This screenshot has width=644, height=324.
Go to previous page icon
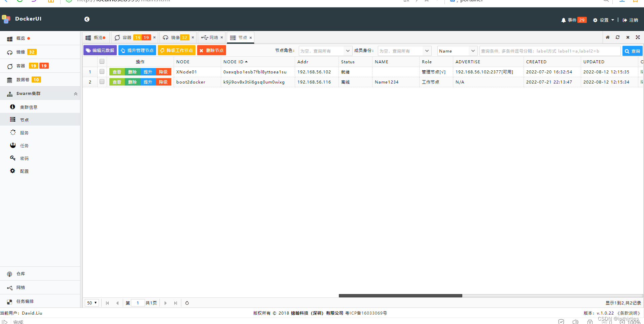(117, 303)
